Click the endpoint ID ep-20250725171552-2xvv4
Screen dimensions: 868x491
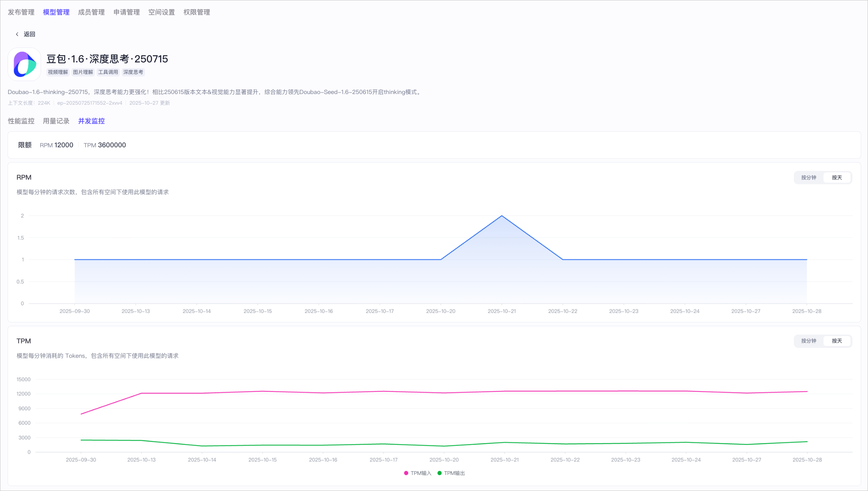90,103
